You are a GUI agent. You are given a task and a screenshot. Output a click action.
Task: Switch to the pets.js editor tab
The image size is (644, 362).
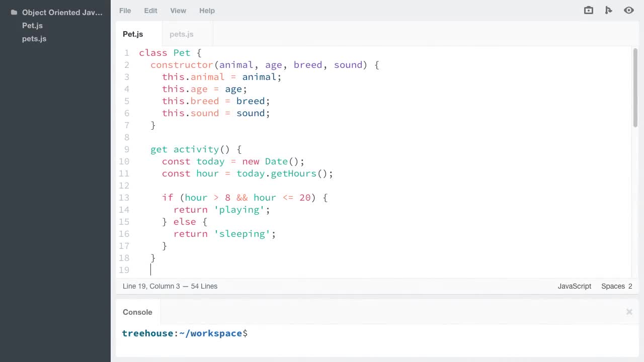[182, 34]
